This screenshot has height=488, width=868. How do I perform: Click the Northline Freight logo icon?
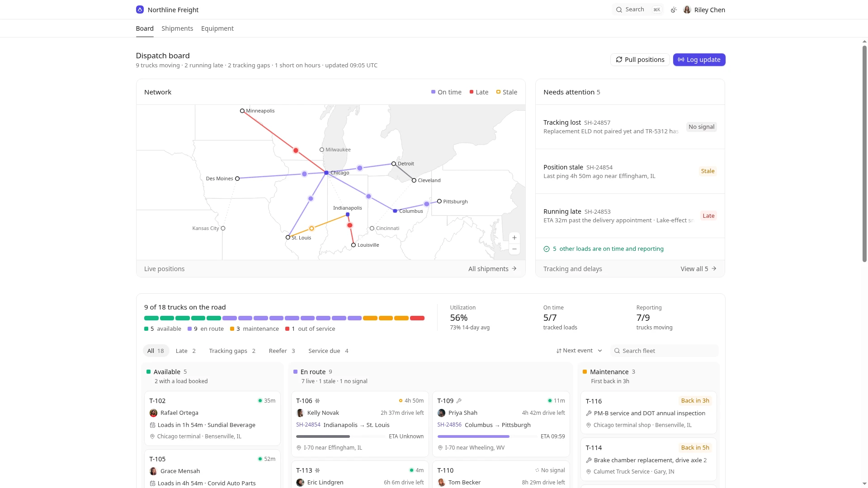coord(140,9)
